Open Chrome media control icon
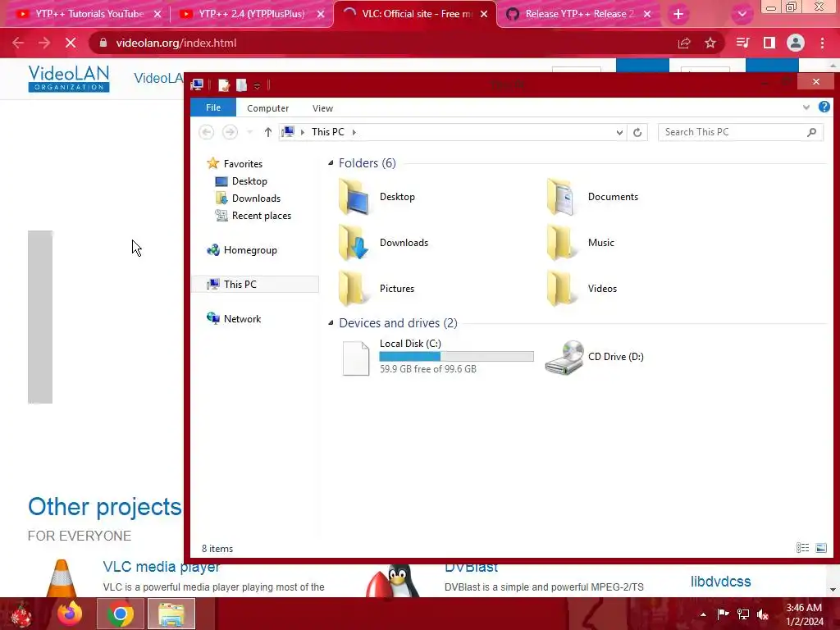The width and height of the screenshot is (840, 630). click(742, 43)
